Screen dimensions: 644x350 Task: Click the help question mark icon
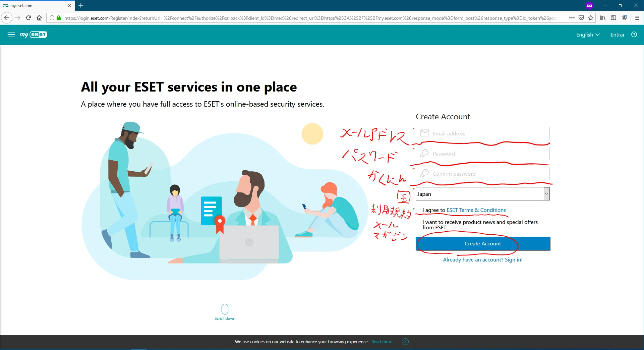coord(634,35)
